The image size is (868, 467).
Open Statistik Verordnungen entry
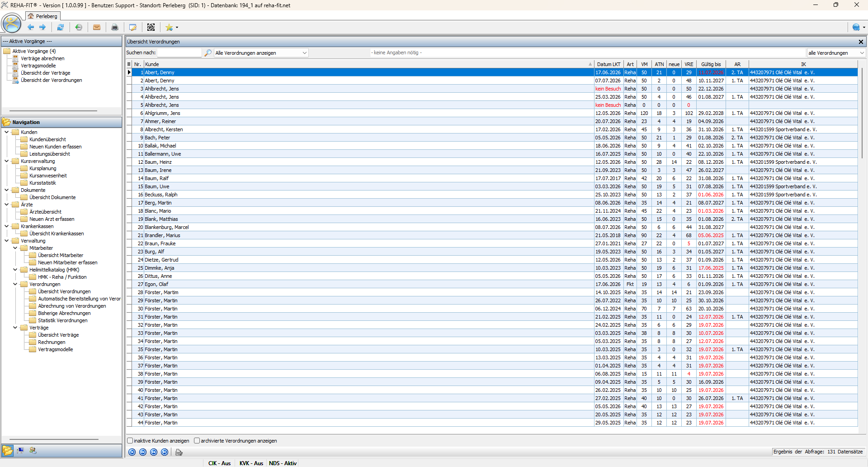coord(62,320)
